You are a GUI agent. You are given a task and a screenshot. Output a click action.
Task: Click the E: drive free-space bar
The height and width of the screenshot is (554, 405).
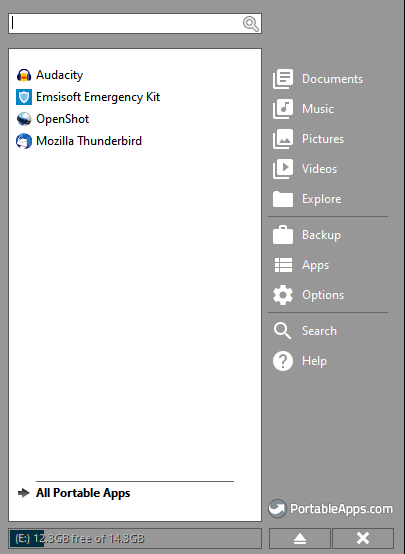(x=135, y=538)
